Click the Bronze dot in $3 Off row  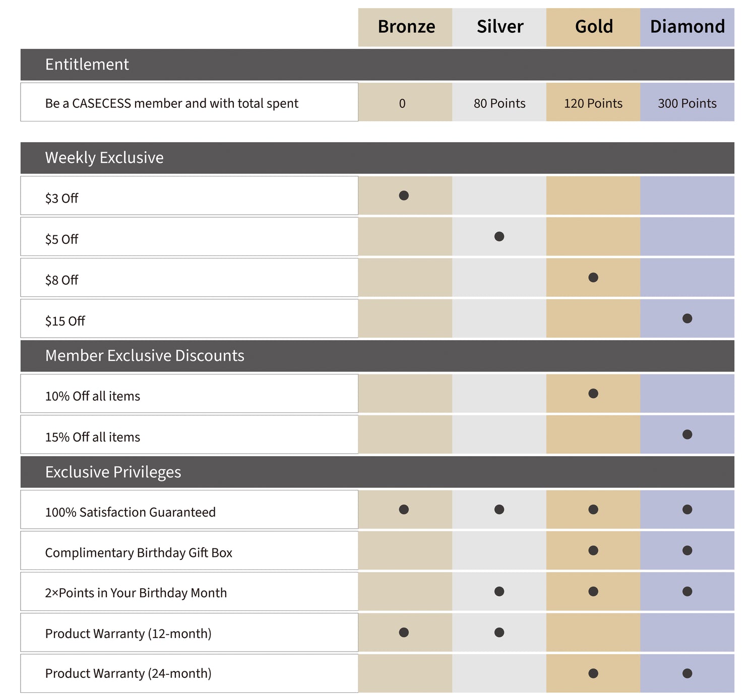pyautogui.click(x=404, y=196)
